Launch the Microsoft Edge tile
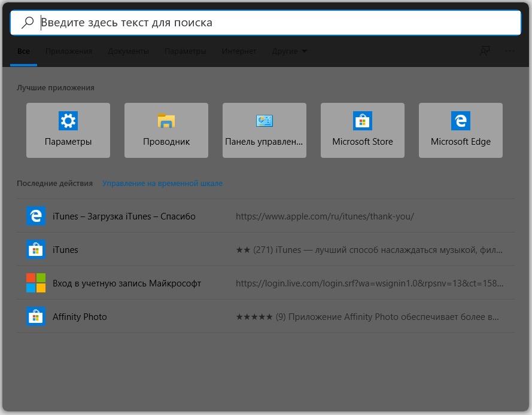The image size is (532, 415). coord(461,130)
